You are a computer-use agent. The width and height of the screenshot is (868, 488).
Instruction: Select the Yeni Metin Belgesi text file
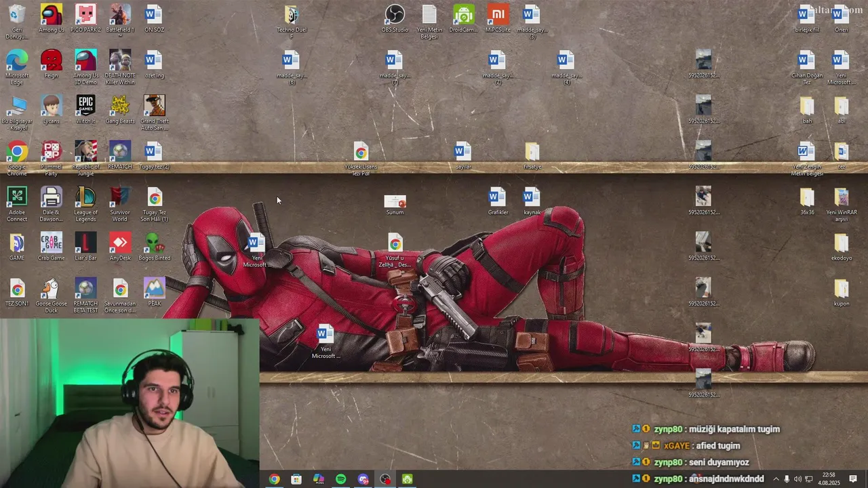coord(429,22)
